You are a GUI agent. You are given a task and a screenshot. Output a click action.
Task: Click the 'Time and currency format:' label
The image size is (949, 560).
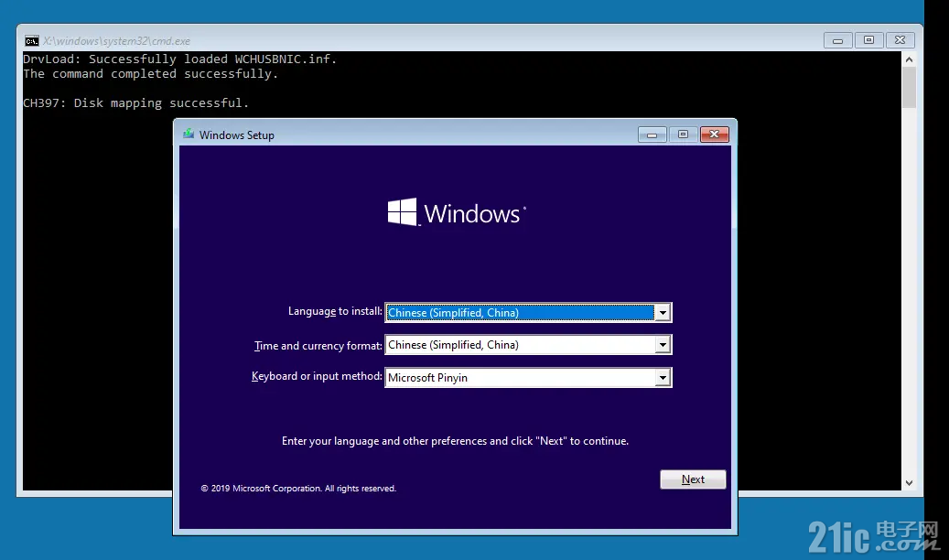click(318, 346)
